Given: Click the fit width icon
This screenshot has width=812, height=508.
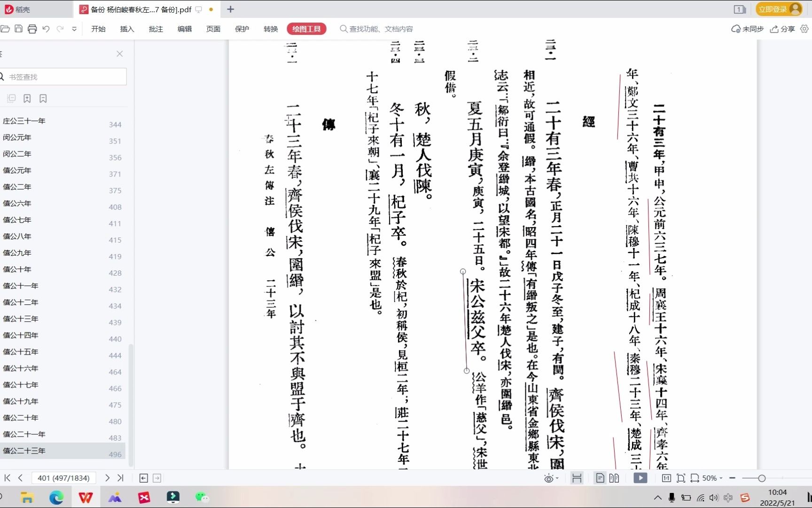Looking at the screenshot, I should pos(695,478).
